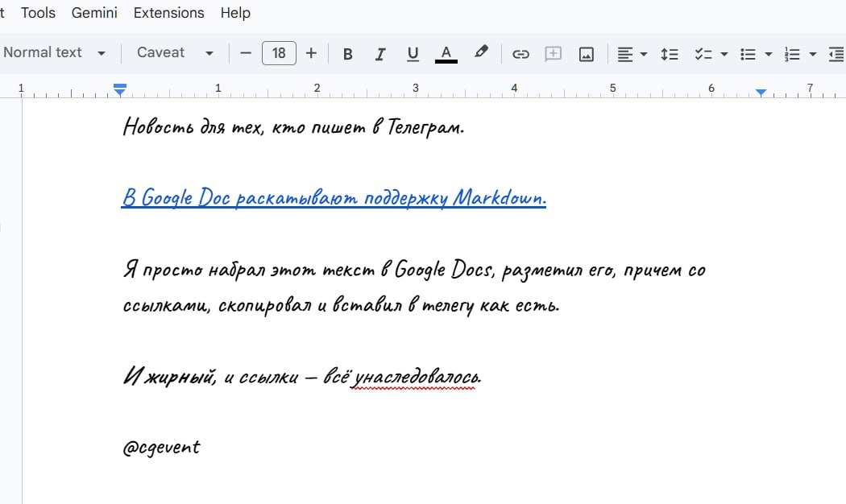Image resolution: width=846 pixels, height=504 pixels.
Task: Click the paragraph starting 'Я просто набрал'
Action: (414, 287)
